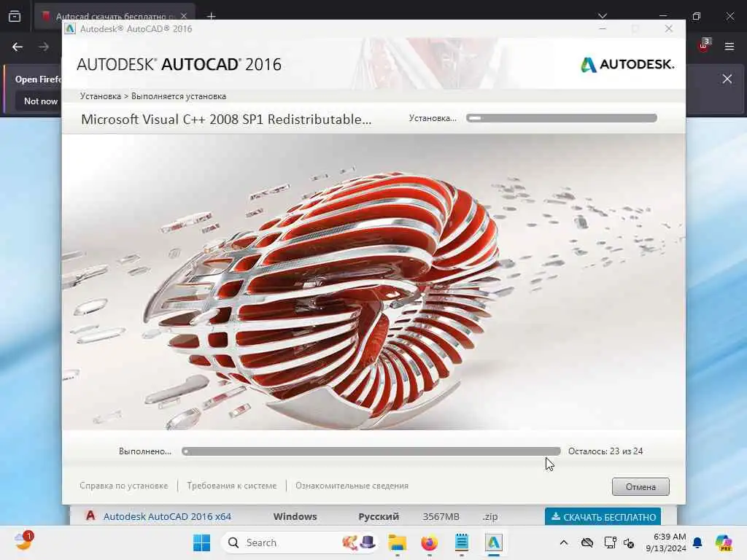The height and width of the screenshot is (560, 747).
Task: Click the taskbar Search box
Action: click(x=300, y=542)
